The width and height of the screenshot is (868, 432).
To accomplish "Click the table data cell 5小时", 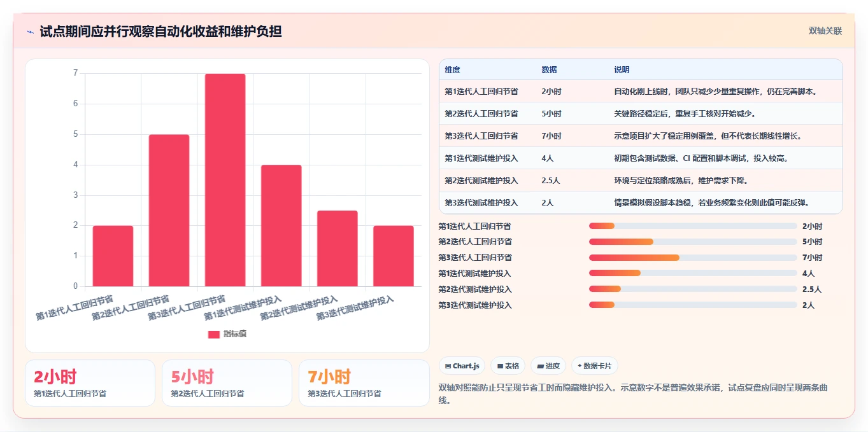I will click(551, 114).
